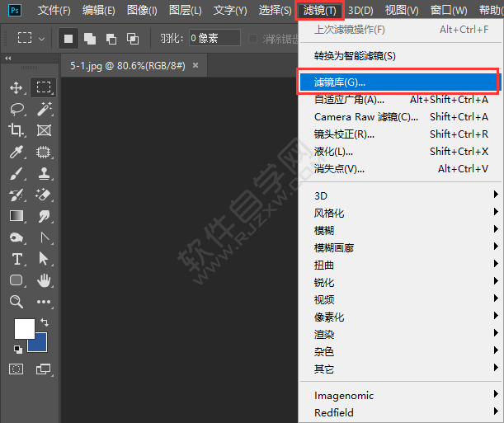
Task: Expand the 渲染 filter submenu
Action: (401, 334)
